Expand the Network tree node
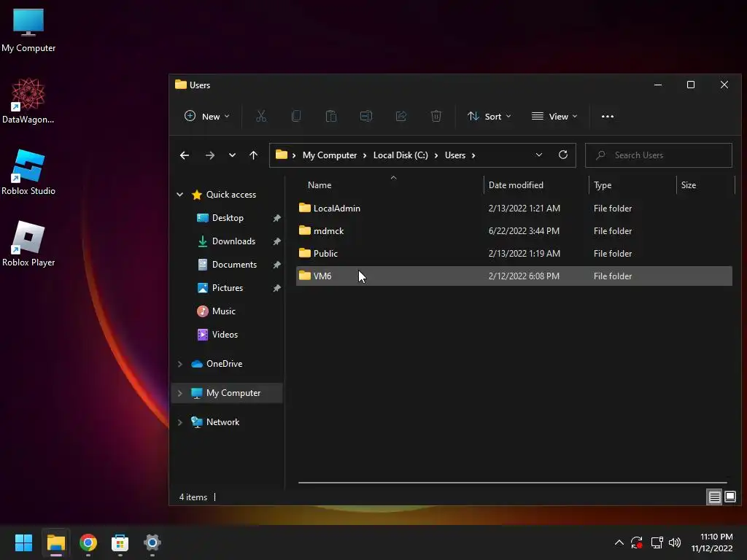Viewport: 747px width, 560px height. pyautogui.click(x=180, y=422)
